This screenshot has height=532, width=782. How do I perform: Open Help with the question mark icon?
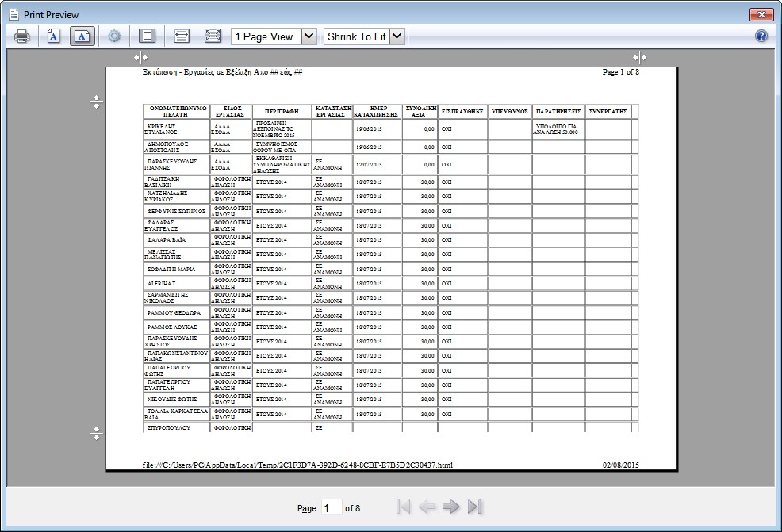[761, 36]
